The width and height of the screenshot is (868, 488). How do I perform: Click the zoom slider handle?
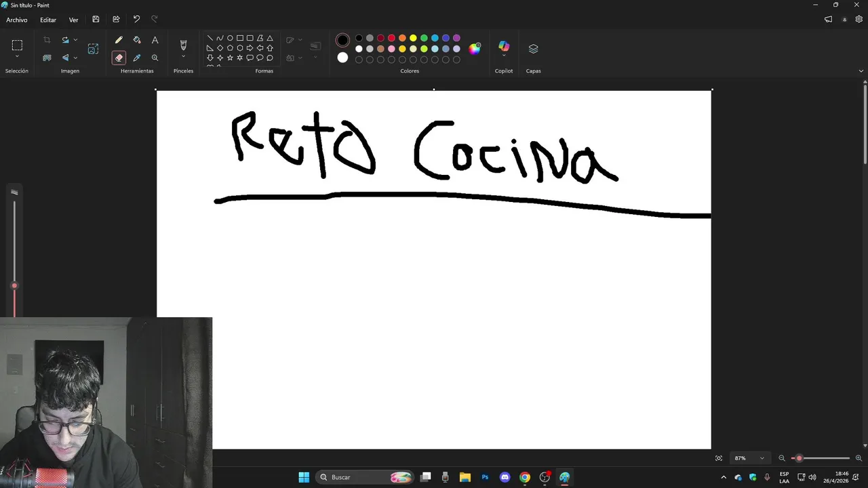pyautogui.click(x=799, y=458)
